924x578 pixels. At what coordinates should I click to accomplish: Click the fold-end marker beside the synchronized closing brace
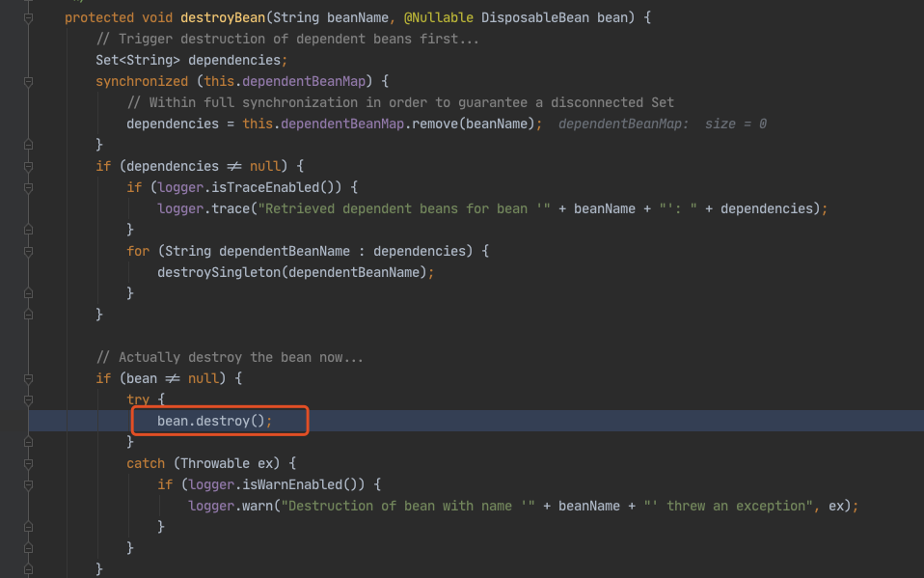click(28, 145)
